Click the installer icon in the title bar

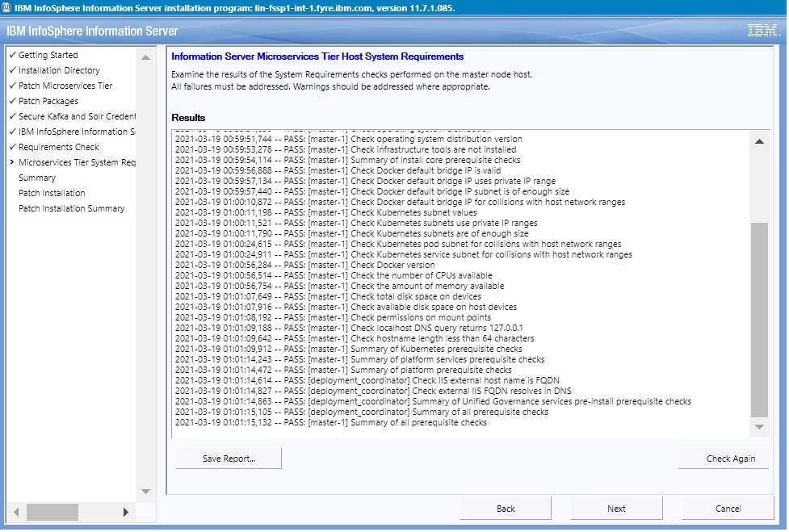coord(7,6)
